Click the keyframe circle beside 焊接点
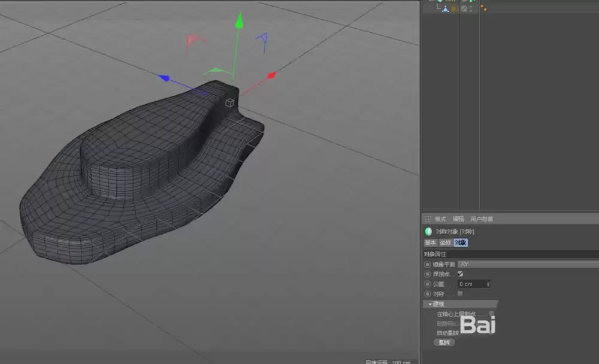The image size is (599, 364). pyautogui.click(x=426, y=274)
